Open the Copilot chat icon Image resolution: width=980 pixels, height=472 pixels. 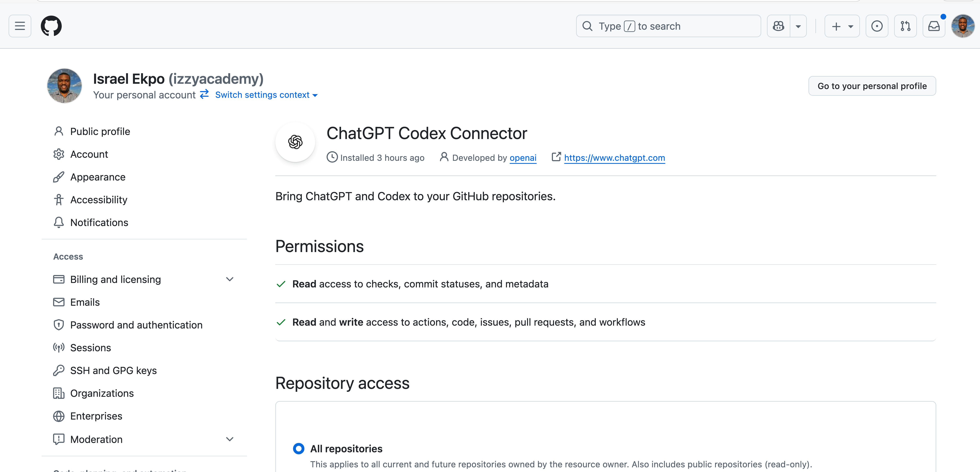pyautogui.click(x=778, y=26)
